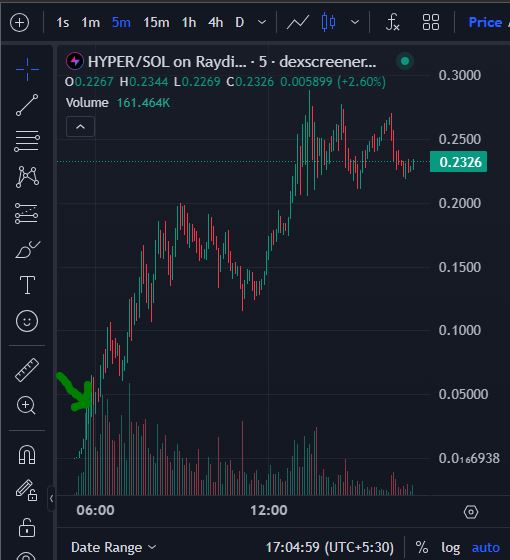The width and height of the screenshot is (510, 560).
Task: Select the 1s timeframe
Action: pyautogui.click(x=62, y=23)
